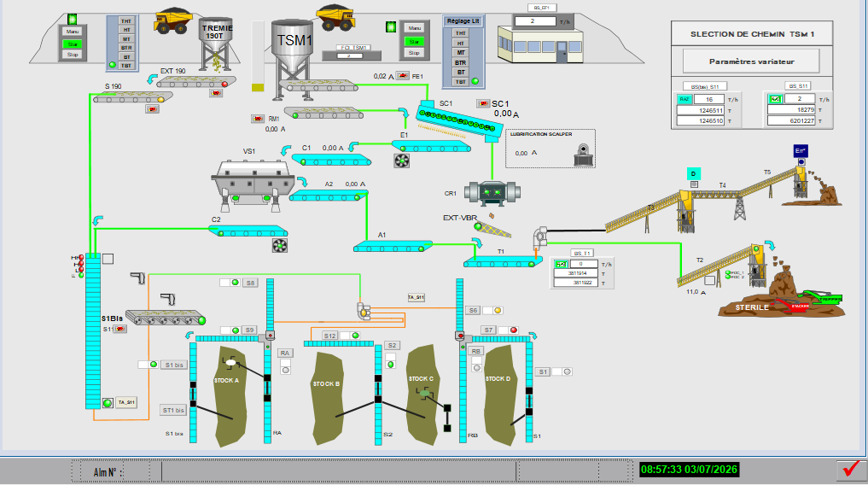Select BTR in the Réglage Lit panel
This screenshot has height=485, width=868.
click(461, 62)
